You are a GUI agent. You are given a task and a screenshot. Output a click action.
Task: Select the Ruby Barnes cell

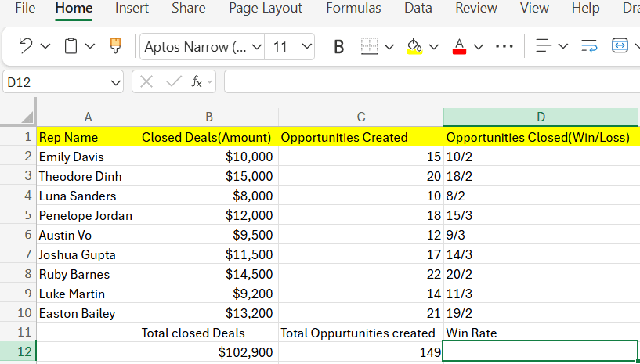pos(88,274)
